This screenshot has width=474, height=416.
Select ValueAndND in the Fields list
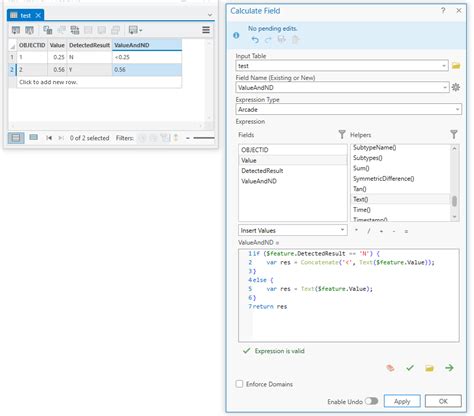[x=293, y=181]
